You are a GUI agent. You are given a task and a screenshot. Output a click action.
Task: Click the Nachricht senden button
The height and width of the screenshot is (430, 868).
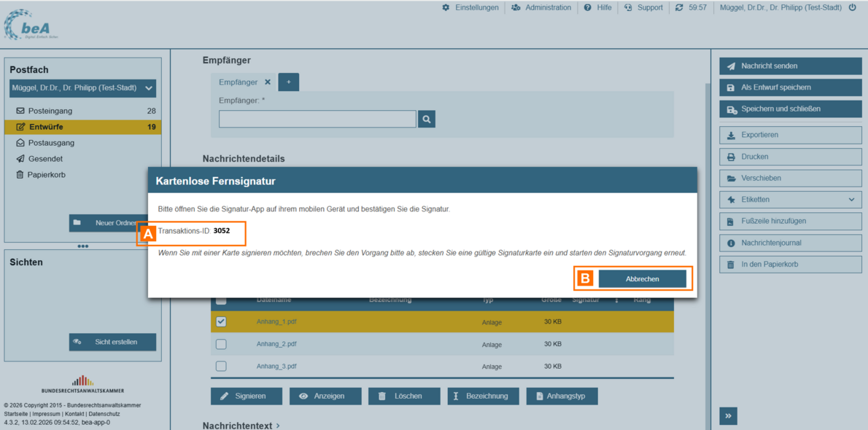tap(790, 66)
